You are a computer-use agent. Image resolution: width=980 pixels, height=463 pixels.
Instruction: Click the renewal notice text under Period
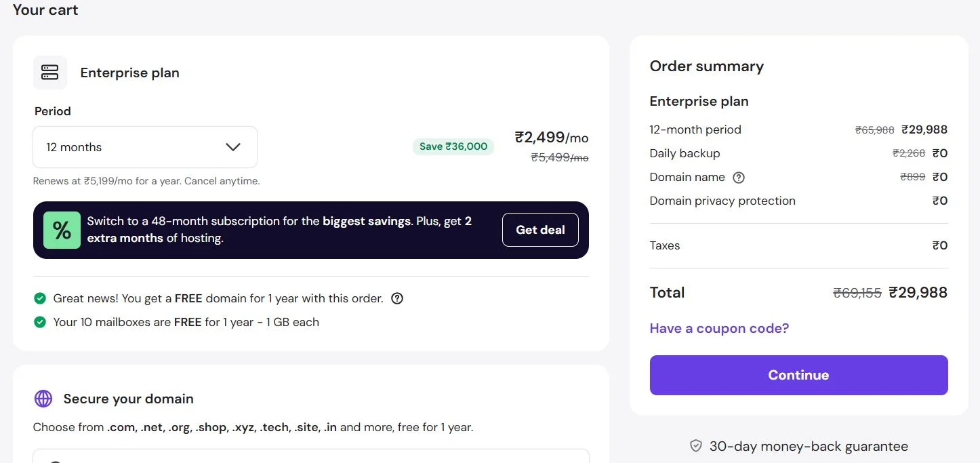tap(146, 181)
